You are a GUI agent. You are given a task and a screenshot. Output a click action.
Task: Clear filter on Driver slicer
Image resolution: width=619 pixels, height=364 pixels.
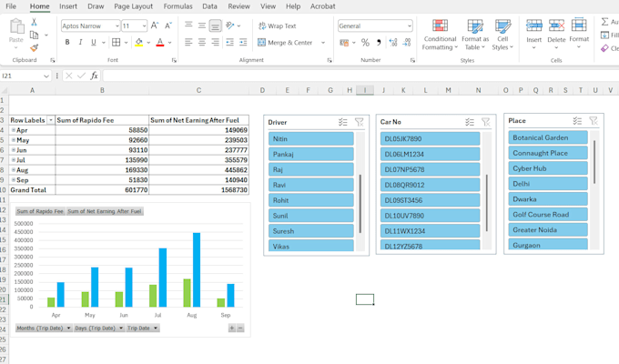pos(359,122)
